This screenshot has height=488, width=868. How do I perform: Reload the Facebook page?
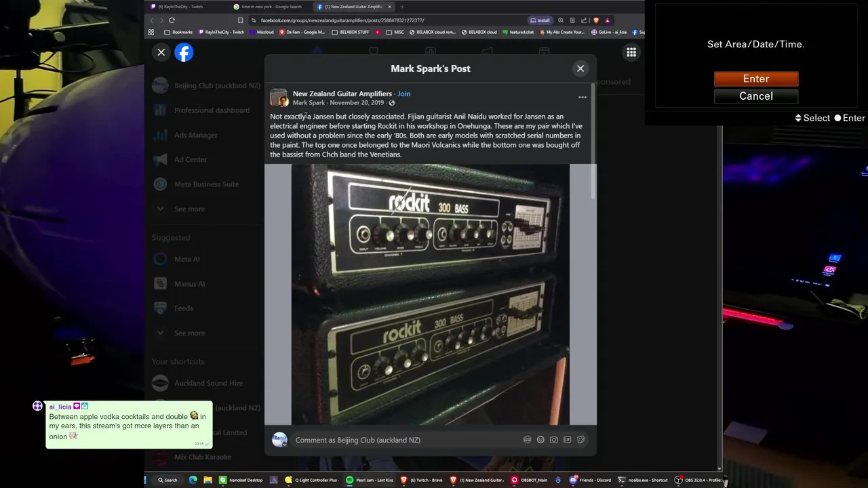(x=172, y=20)
